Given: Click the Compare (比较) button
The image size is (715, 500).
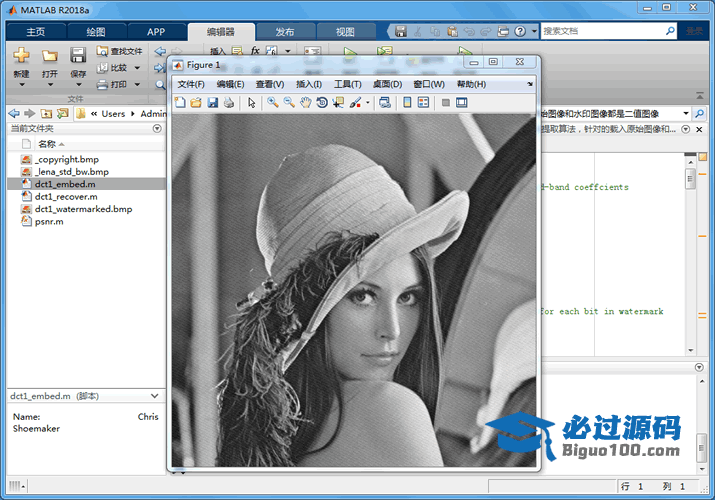Looking at the screenshot, I should (112, 68).
